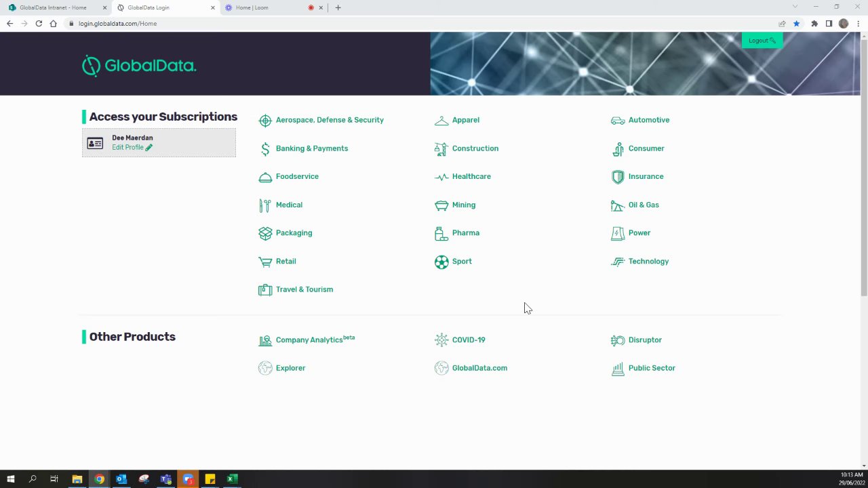Click the Sport soccer ball icon
Image resolution: width=868 pixels, height=488 pixels.
pyautogui.click(x=441, y=262)
